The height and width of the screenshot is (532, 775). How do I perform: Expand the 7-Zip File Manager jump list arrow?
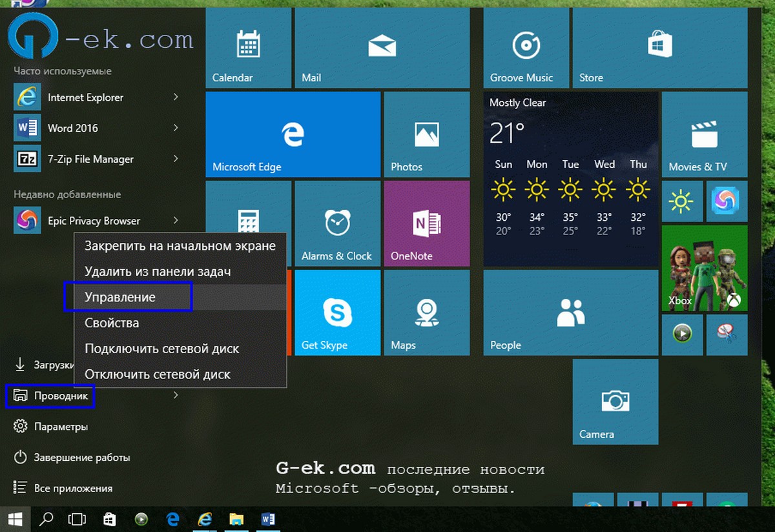tap(176, 159)
